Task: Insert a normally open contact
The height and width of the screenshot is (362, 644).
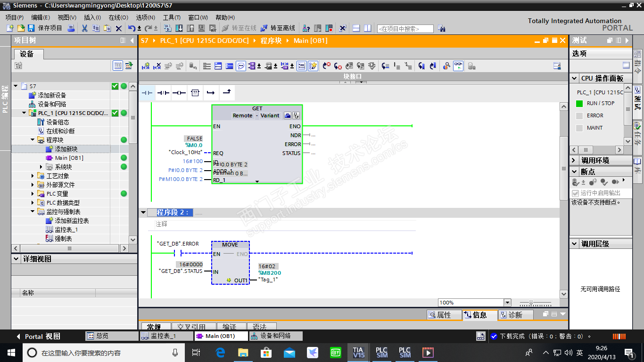Action: click(x=148, y=93)
